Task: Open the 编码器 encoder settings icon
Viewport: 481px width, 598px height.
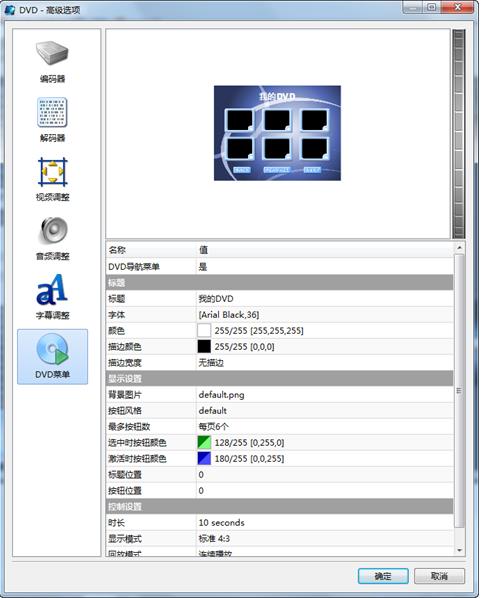Action: point(52,54)
